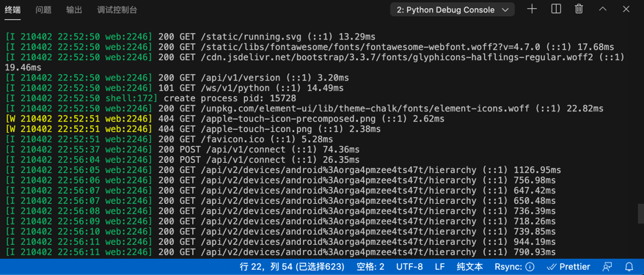The image size is (644, 275).
Task: Click the glyphicons-halflings-regular.woff2 log line
Action: click(x=315, y=62)
